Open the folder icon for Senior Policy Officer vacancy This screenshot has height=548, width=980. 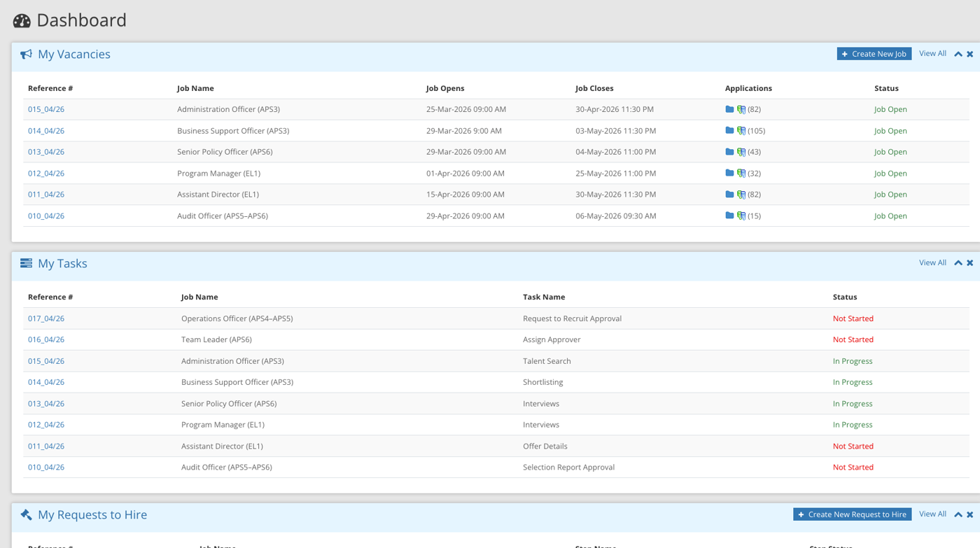(x=729, y=152)
